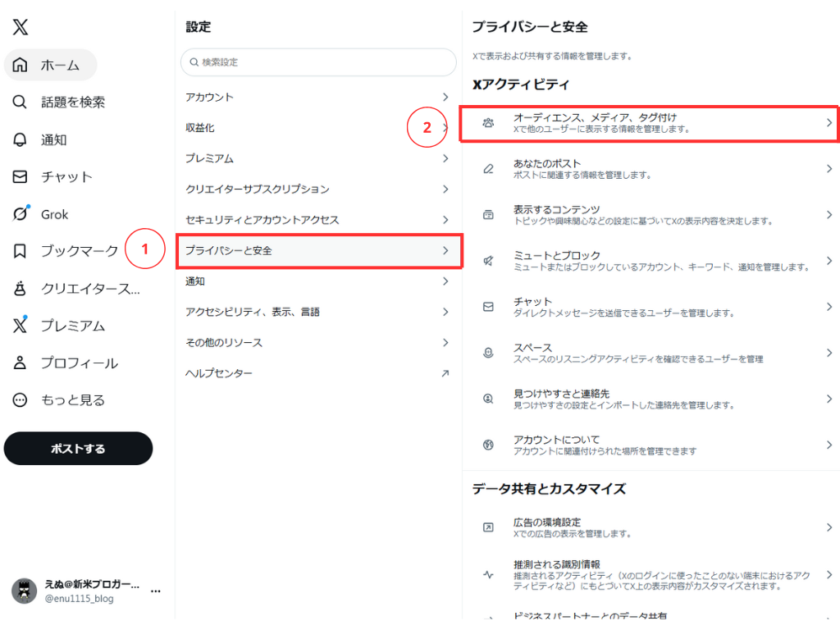Image resolution: width=840 pixels, height=630 pixels.
Task: Select プライバシーと安全 menu item
Action: [x=318, y=250]
